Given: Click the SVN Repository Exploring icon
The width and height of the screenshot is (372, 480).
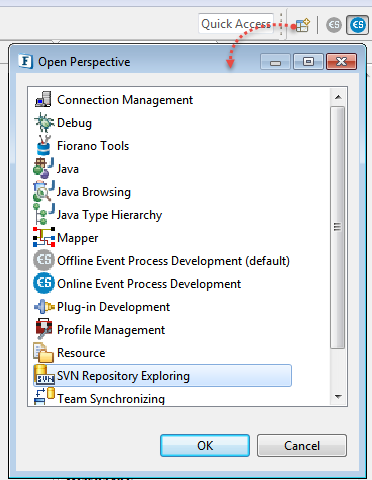Looking at the screenshot, I should 45,375.
